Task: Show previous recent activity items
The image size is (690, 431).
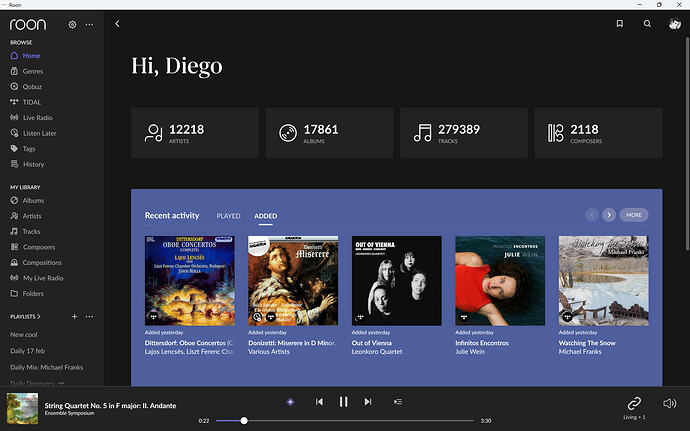Action: (x=591, y=215)
